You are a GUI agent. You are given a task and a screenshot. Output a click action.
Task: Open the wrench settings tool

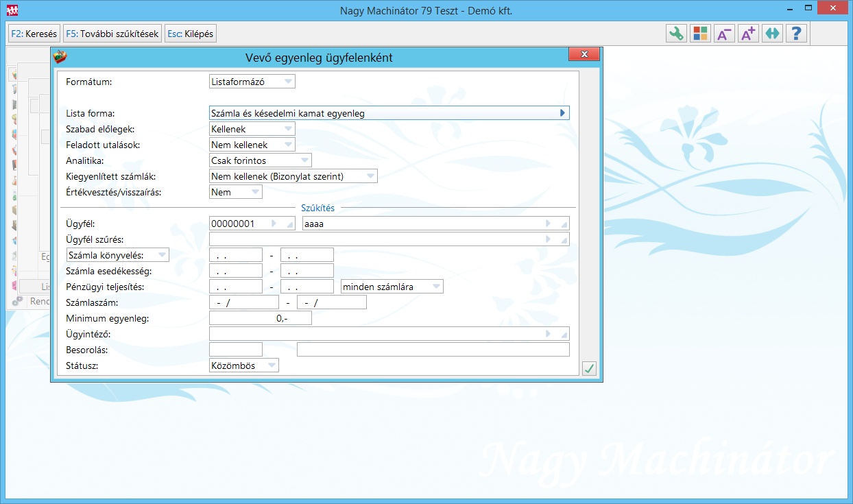[x=676, y=34]
